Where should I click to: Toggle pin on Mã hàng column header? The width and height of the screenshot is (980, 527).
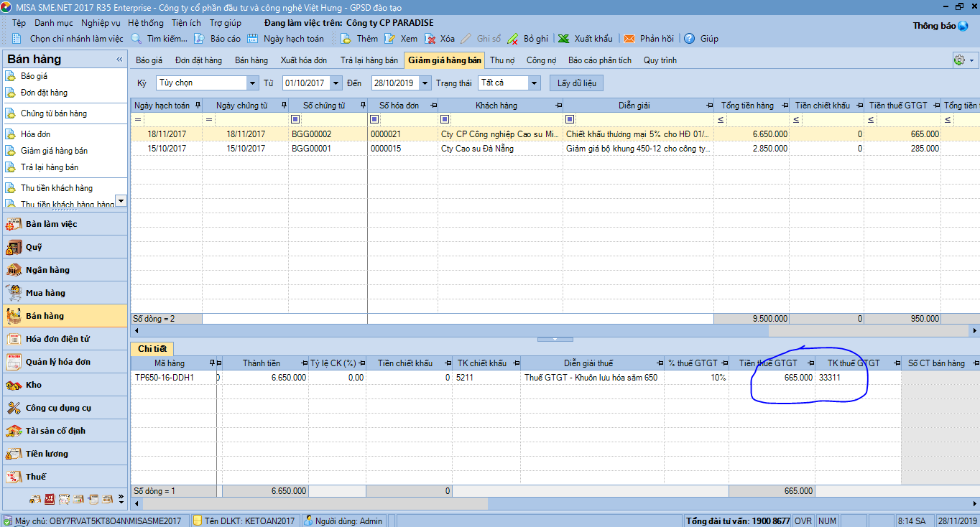(212, 363)
